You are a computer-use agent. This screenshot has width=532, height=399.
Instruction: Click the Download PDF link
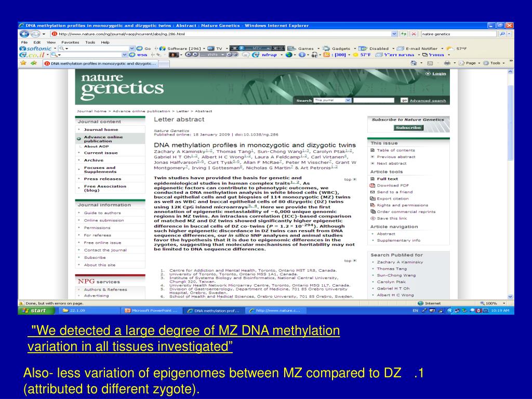(x=393, y=185)
